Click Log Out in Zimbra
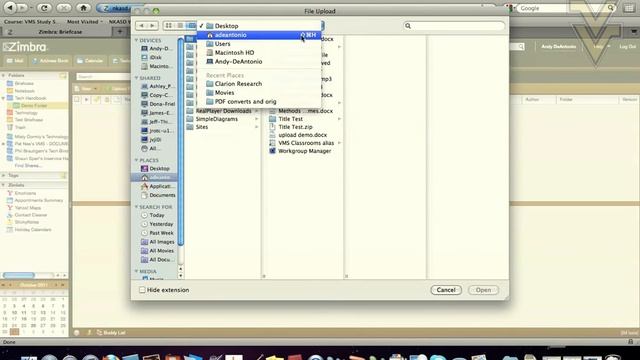Viewport: 640px width, 360px height. [627, 47]
